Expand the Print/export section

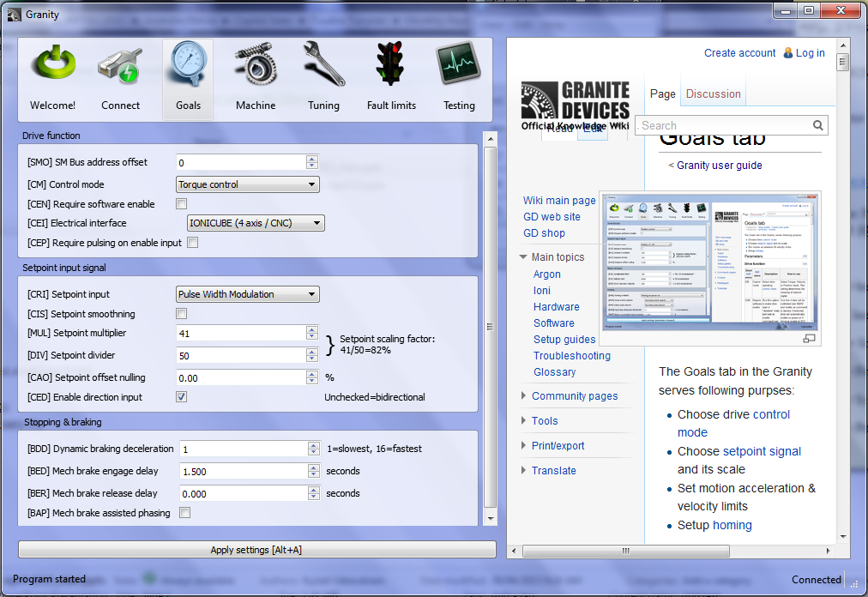523,446
